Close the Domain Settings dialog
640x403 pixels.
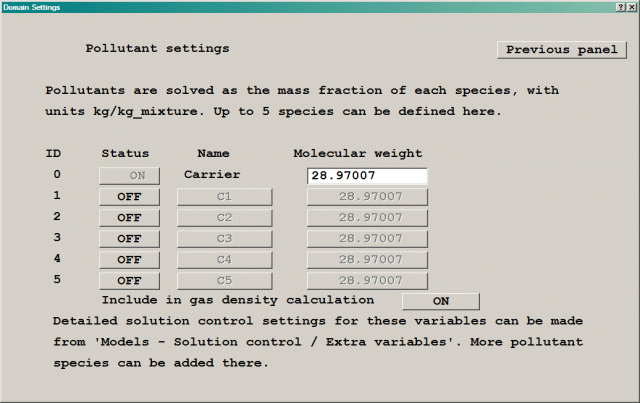click(x=632, y=7)
